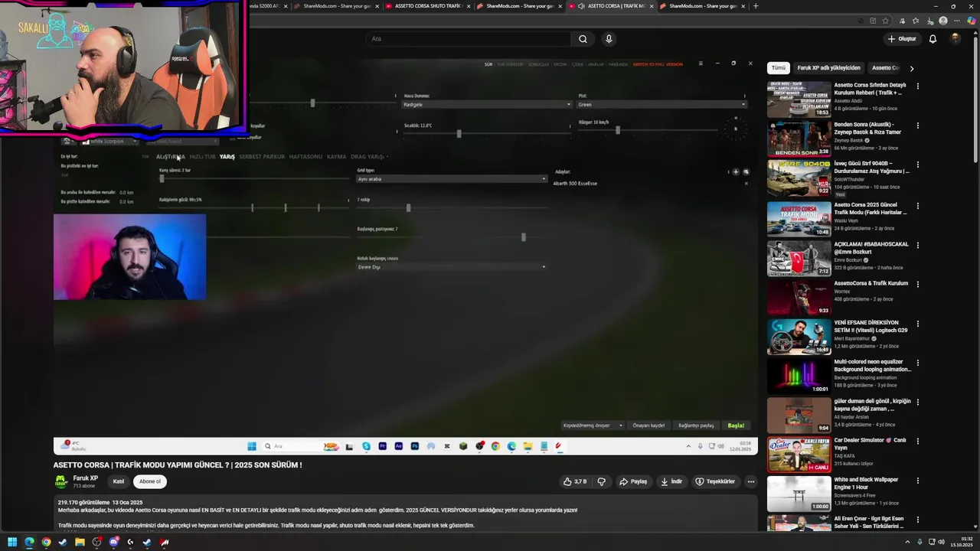Screen dimensions: 980x551
Task: Open the YouTube account avatar menu
Action: tap(955, 39)
